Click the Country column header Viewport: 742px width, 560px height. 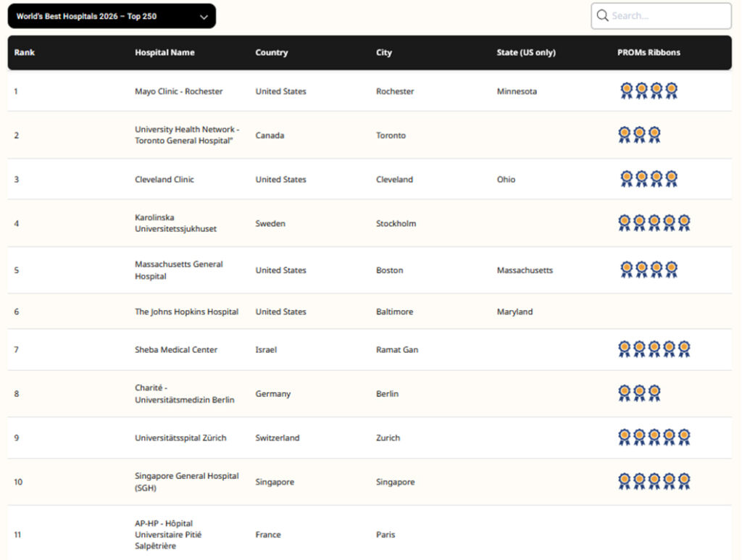click(x=272, y=52)
